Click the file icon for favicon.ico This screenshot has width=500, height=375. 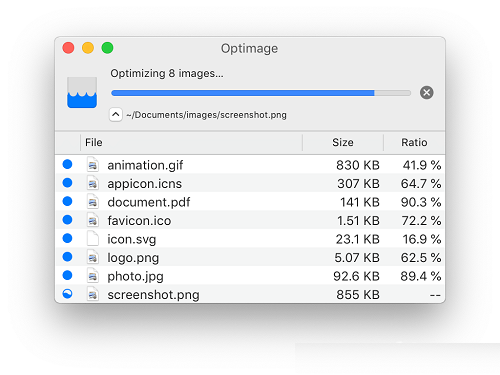[x=93, y=220]
